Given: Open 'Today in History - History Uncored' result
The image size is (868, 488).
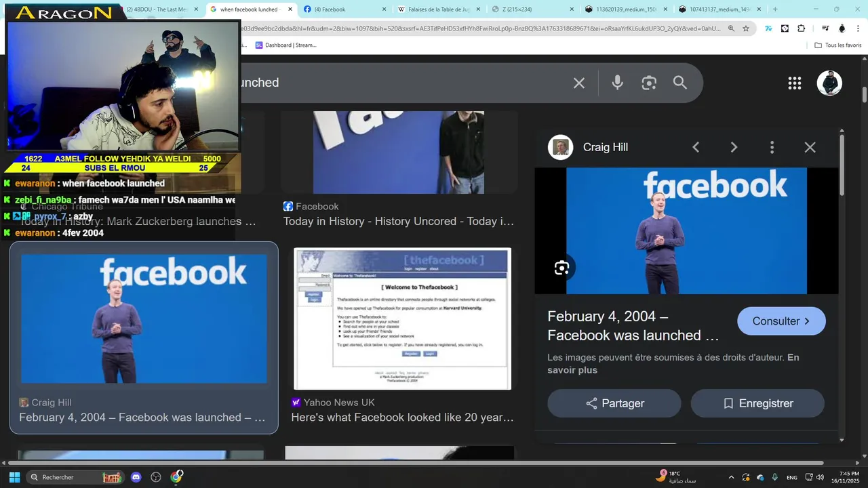Looking at the screenshot, I should [x=399, y=222].
